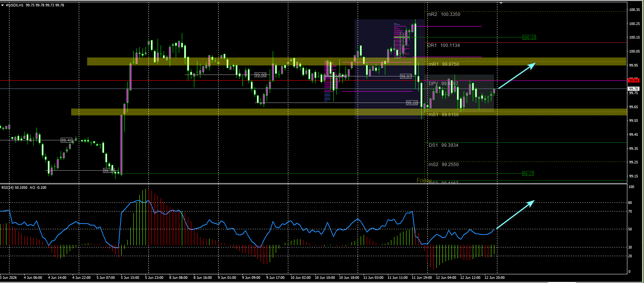Click the 30 level on RSI scale
This screenshot has width=644, height=283.
tap(630, 247)
